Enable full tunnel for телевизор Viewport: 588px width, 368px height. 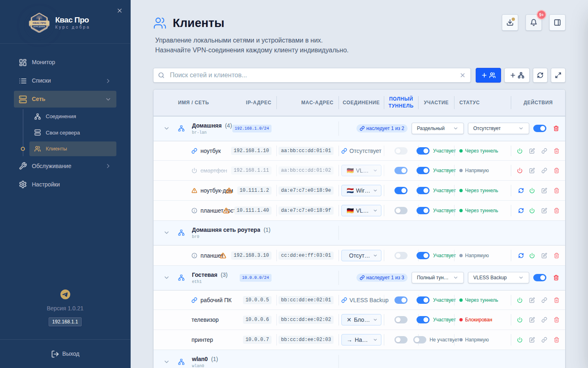pos(401,320)
